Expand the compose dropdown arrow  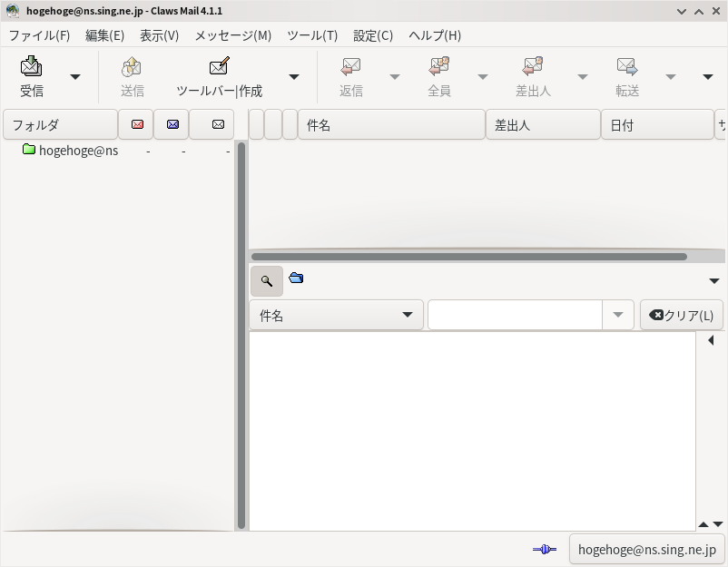pos(294,76)
